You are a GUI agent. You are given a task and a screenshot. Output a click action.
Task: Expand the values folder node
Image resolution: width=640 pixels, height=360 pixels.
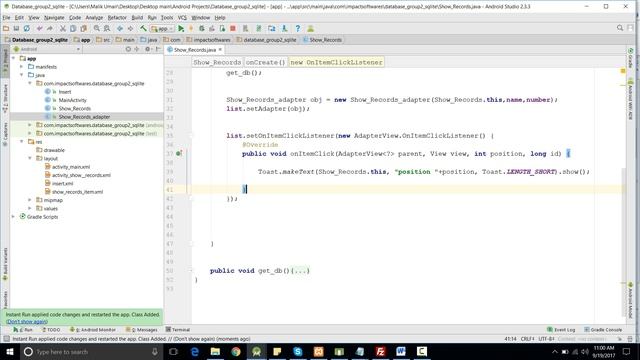coord(30,208)
